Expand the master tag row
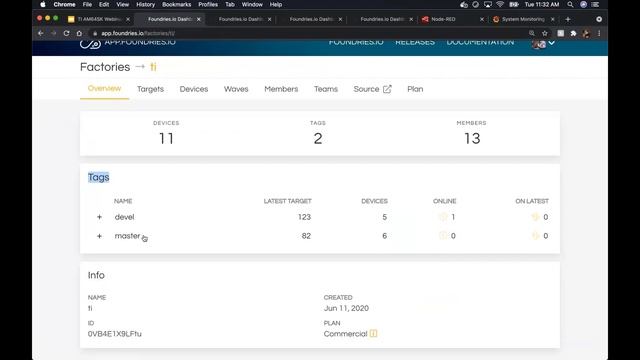Screen dimensions: 640x360 point(99,236)
